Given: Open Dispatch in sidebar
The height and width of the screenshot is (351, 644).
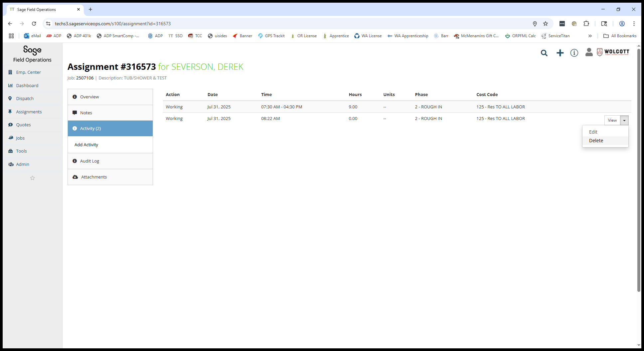Looking at the screenshot, I should [x=25, y=98].
